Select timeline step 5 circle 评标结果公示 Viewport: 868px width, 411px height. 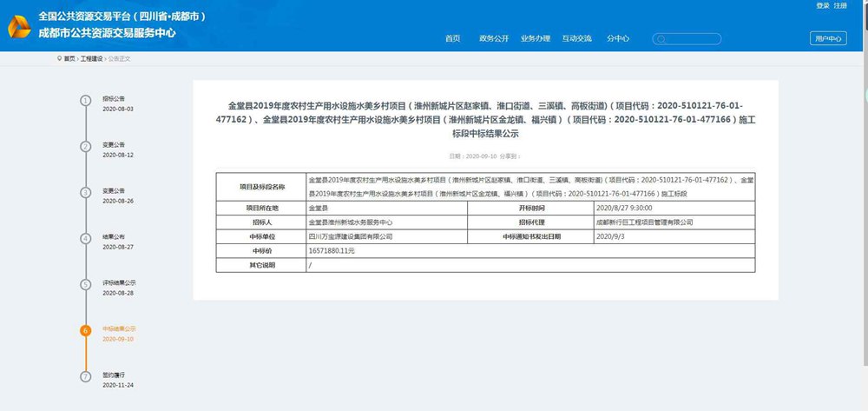(x=85, y=284)
